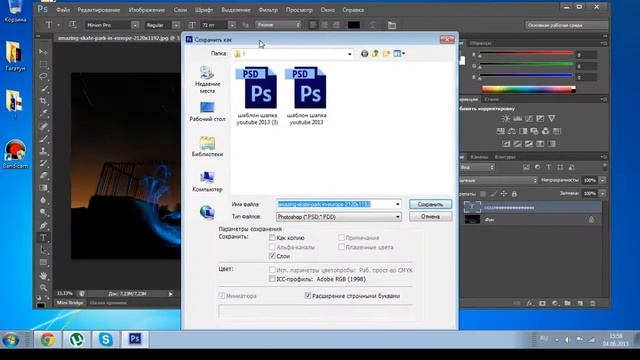Add a Curves adjustment layer
The image size is (640, 360).
529,118
